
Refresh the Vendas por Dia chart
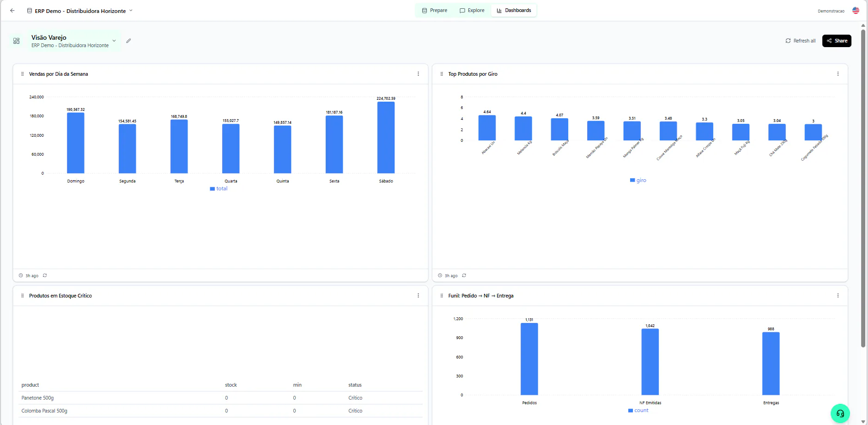click(45, 275)
